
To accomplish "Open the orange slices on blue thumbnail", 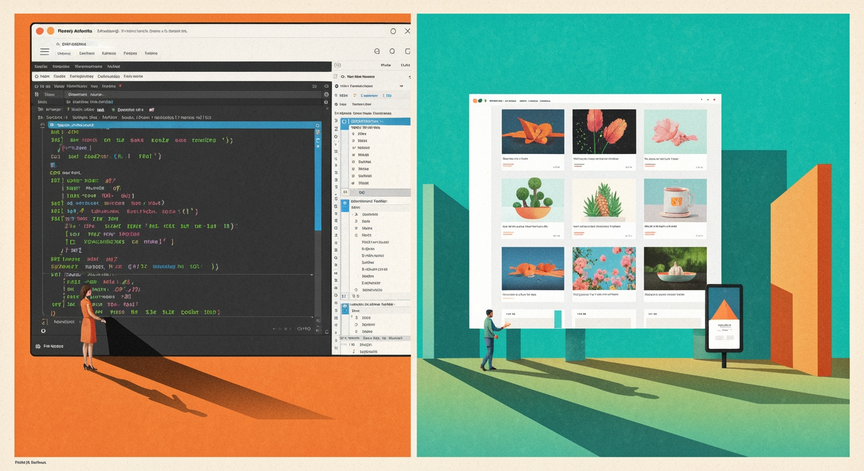I will tap(533, 268).
